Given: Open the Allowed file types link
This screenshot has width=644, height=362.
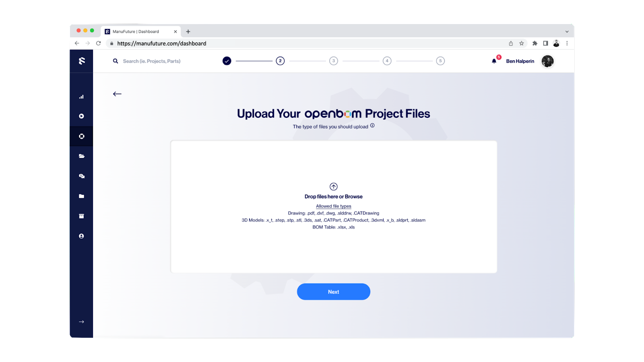Looking at the screenshot, I should coord(334,206).
